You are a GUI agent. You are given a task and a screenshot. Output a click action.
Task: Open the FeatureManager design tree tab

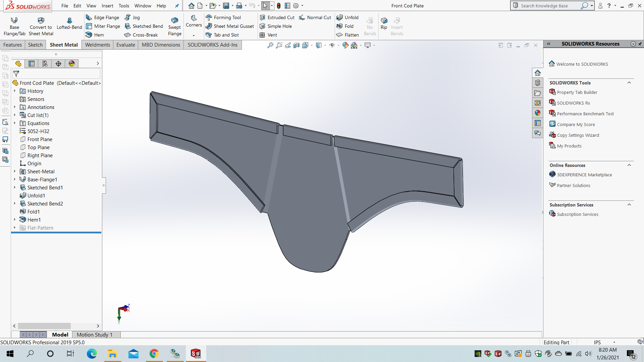coord(18,64)
